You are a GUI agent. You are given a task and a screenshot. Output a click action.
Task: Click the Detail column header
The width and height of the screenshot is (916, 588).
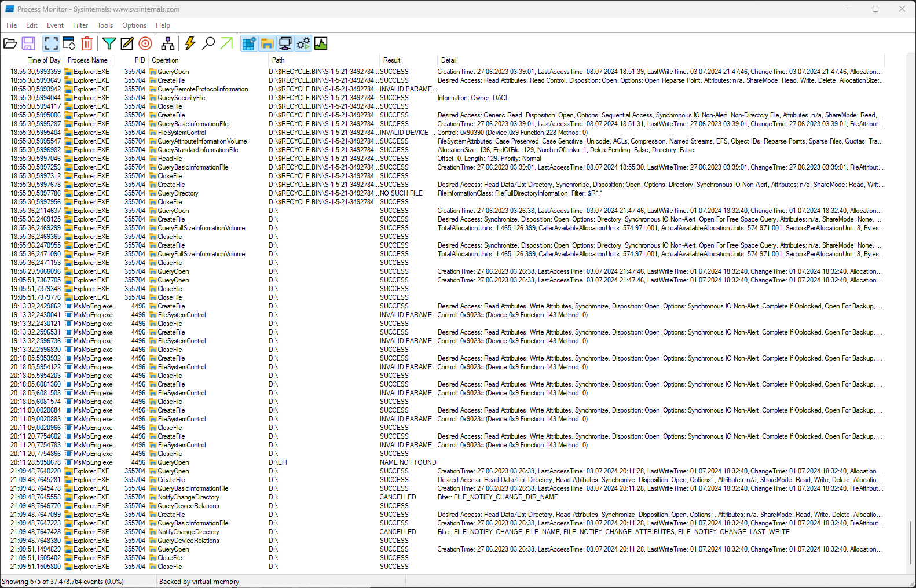point(661,60)
